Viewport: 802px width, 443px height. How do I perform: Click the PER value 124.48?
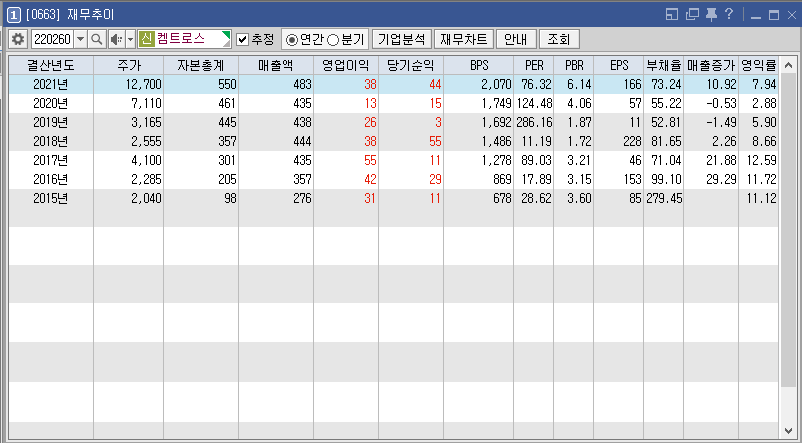(x=534, y=103)
